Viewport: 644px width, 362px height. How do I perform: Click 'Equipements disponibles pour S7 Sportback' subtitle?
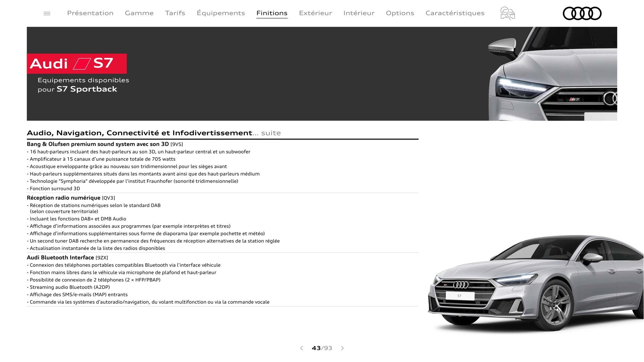(x=83, y=85)
